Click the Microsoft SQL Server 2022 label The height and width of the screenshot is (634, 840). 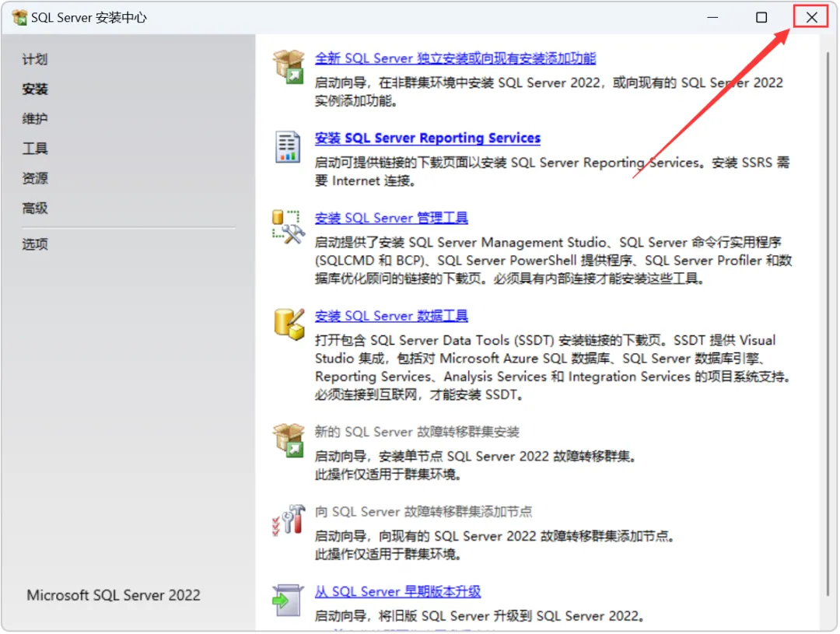click(x=114, y=595)
